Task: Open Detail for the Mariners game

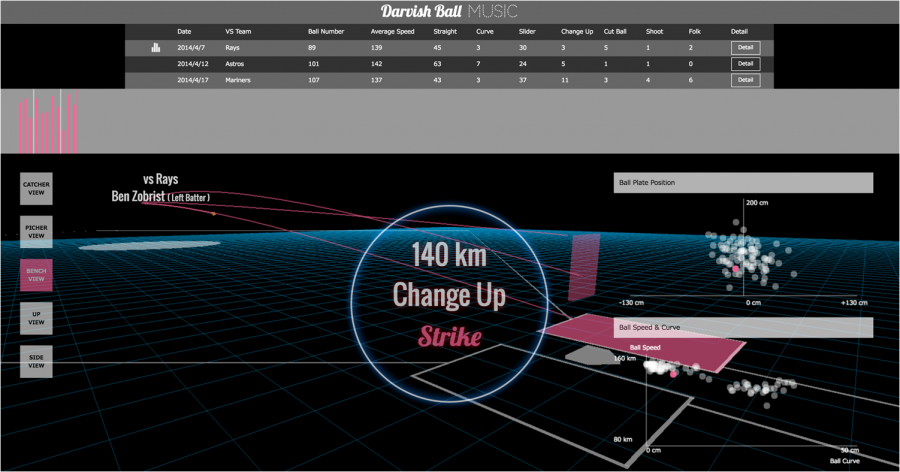Action: [x=745, y=80]
